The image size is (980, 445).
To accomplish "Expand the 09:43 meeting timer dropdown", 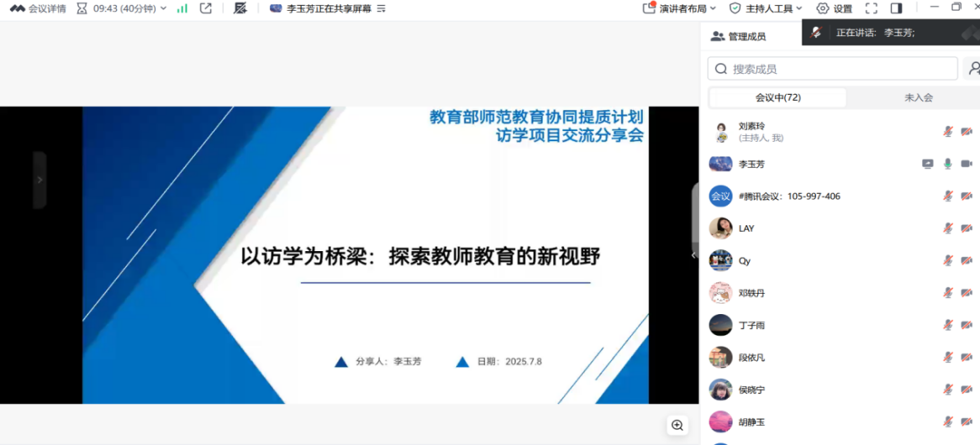I will (x=163, y=8).
